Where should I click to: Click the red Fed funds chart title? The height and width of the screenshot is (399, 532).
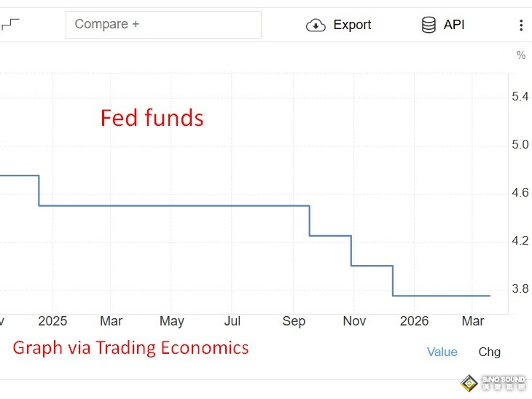click(x=152, y=118)
